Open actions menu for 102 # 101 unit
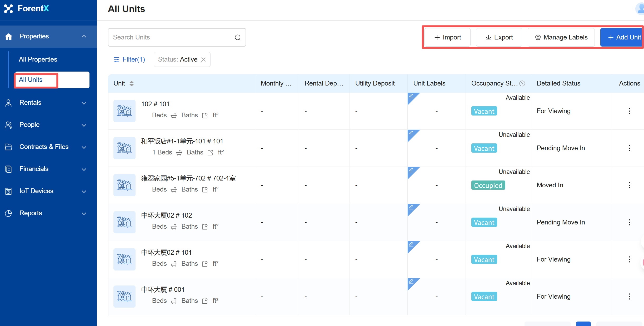Screen dimensions: 644x326 point(629,111)
